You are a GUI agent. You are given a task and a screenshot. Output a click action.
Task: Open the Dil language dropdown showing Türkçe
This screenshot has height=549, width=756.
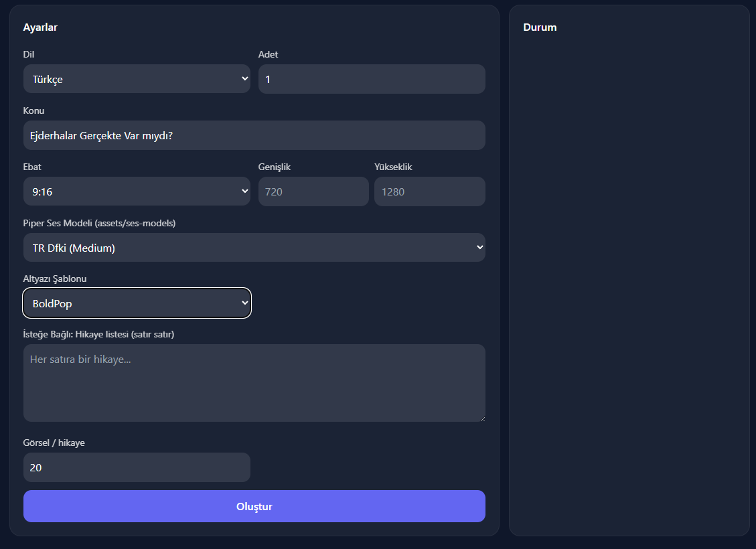tap(137, 79)
